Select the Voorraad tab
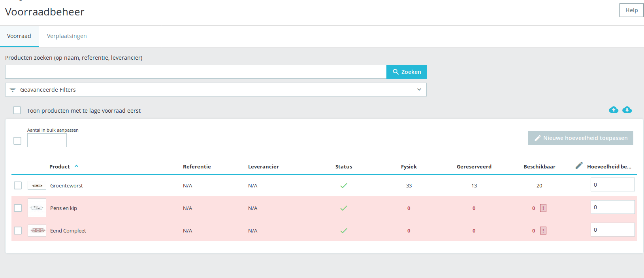 (19, 36)
